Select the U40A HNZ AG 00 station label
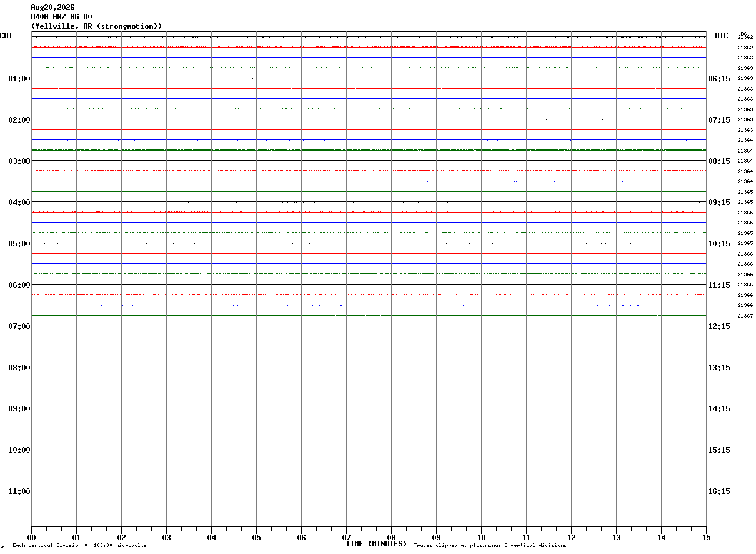756x554 pixels. pos(61,17)
